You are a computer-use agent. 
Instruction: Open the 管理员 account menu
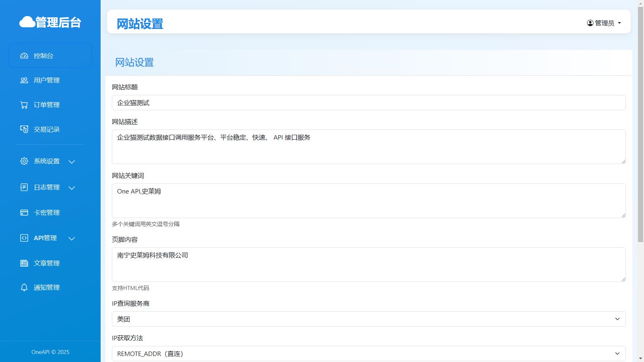click(x=604, y=23)
